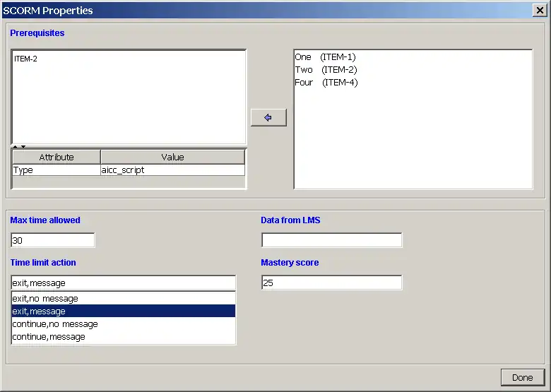Edit the Mastery score field
This screenshot has height=392, width=551.
(x=331, y=283)
